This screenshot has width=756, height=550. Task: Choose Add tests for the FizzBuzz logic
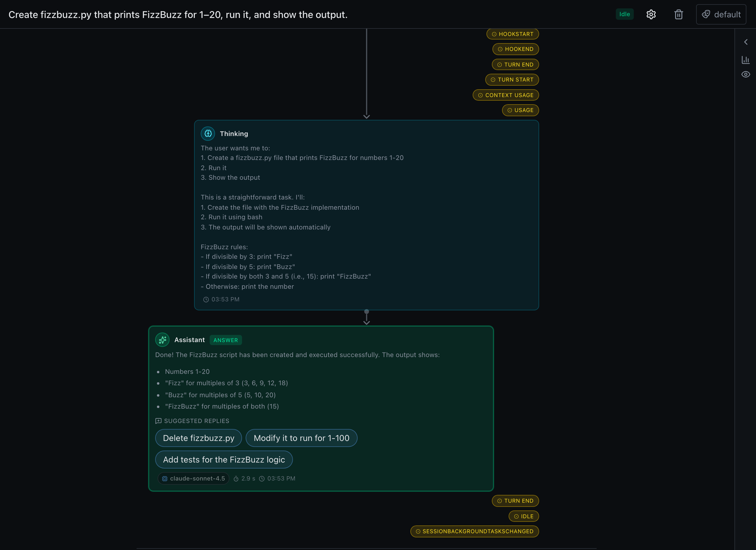tap(224, 460)
